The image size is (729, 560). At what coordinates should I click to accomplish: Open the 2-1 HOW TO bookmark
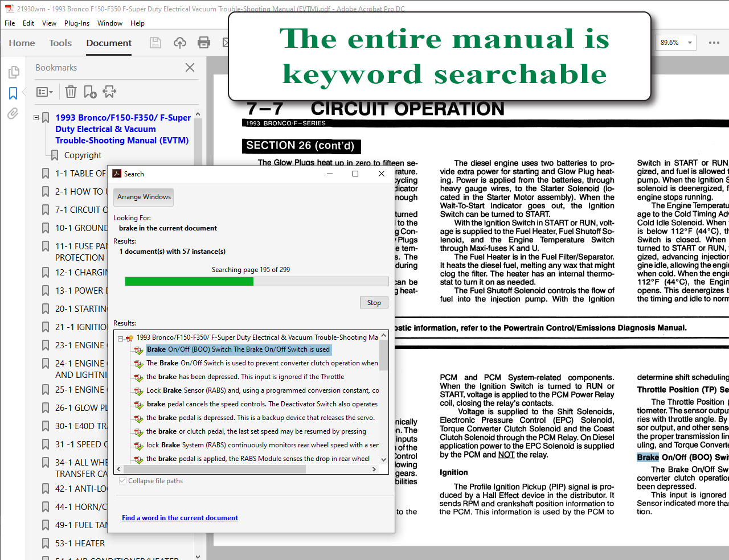(80, 192)
